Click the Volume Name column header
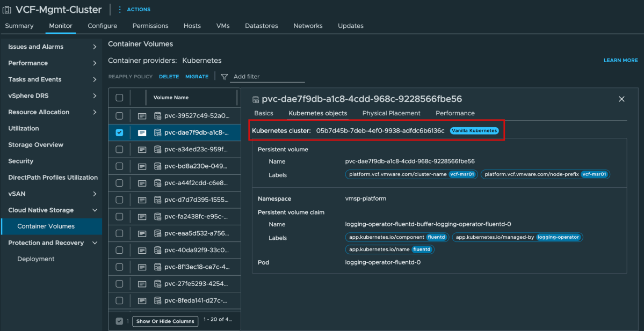 tap(171, 98)
